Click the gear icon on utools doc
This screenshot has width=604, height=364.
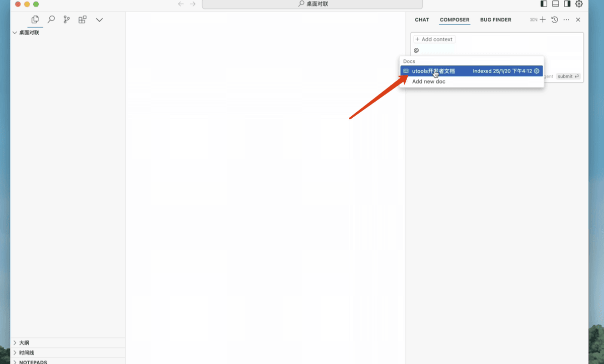(537, 71)
